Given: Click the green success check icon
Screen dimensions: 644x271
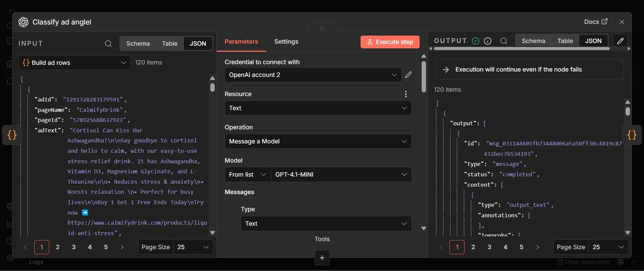Looking at the screenshot, I should [476, 41].
